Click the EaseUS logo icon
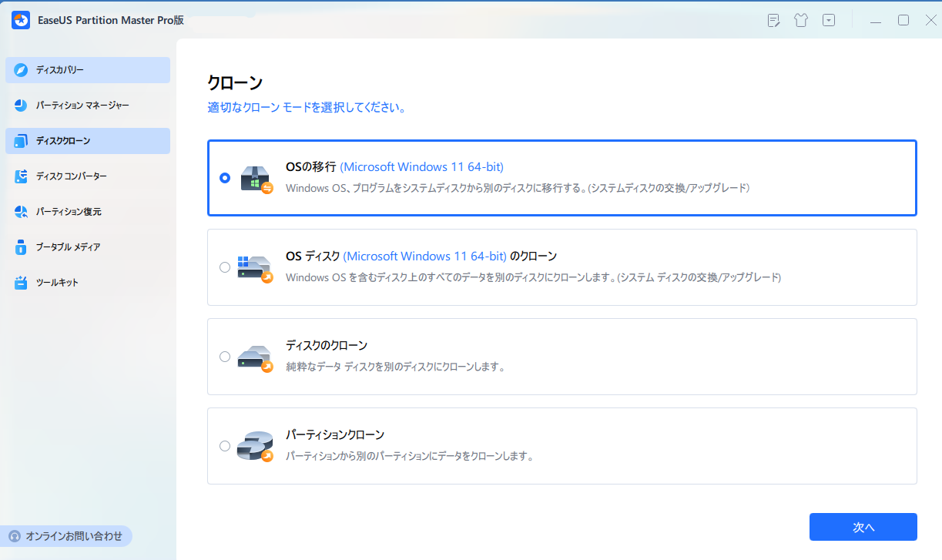 [20, 20]
